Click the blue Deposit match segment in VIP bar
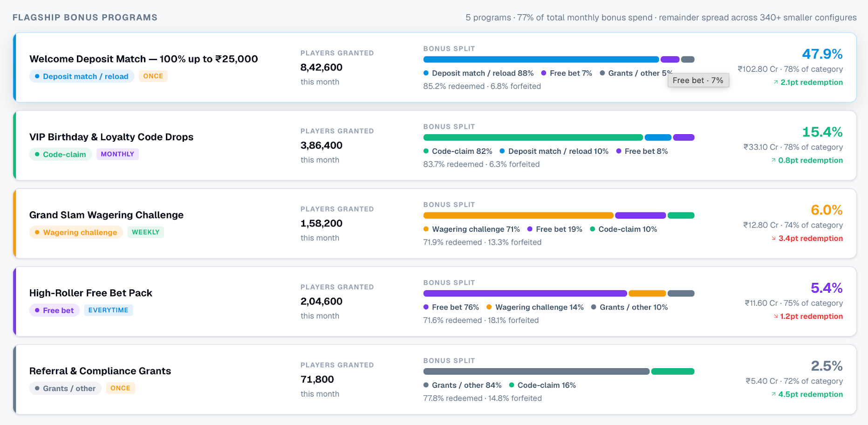 tap(658, 137)
